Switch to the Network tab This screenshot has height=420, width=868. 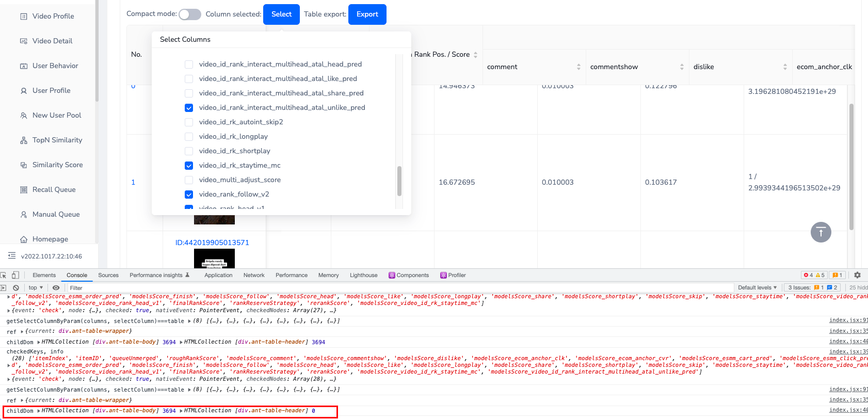(254, 276)
